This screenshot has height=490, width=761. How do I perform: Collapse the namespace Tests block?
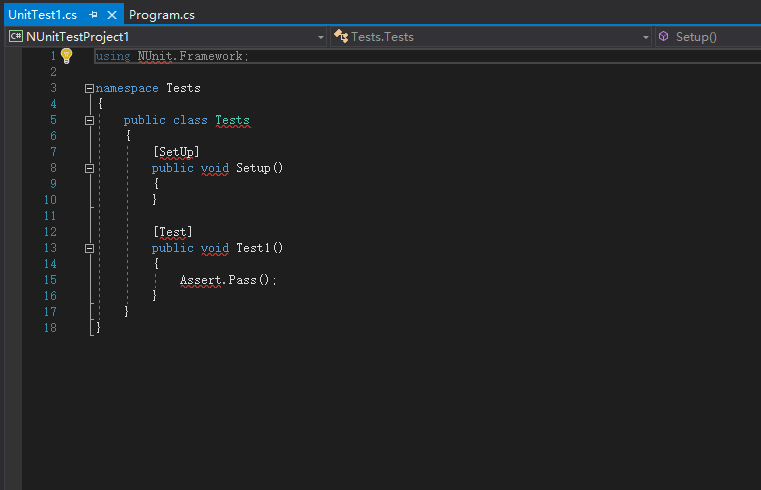(89, 88)
